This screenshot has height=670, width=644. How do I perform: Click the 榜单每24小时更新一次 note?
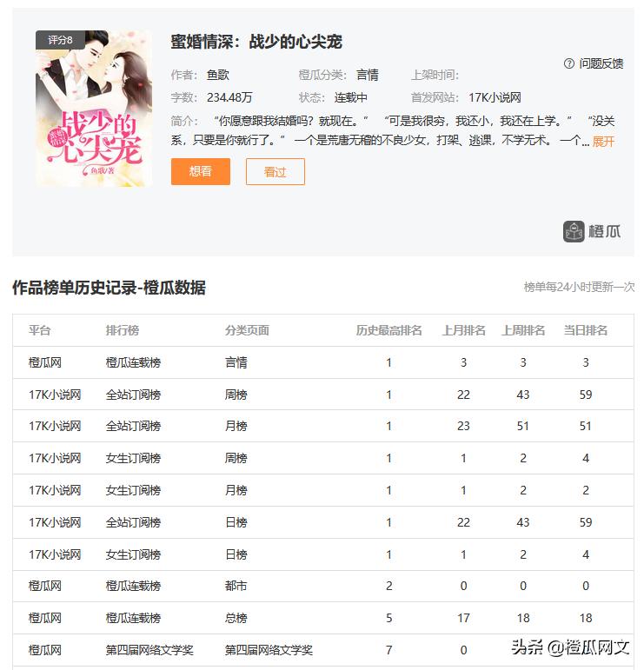point(579,287)
